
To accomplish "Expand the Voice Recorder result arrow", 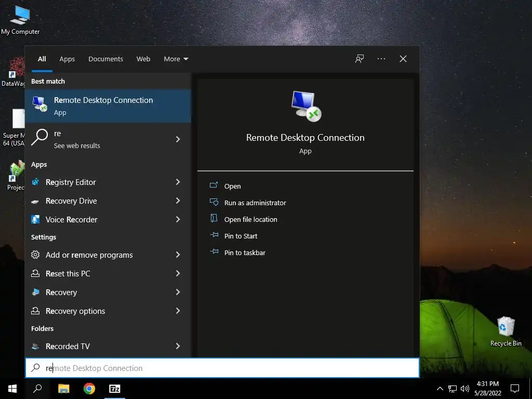I will 178,220.
